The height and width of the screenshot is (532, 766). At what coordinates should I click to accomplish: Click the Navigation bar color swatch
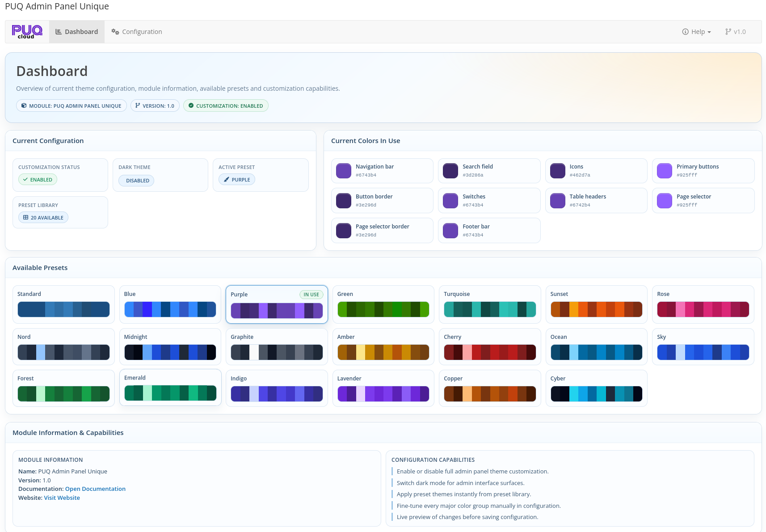coord(344,171)
